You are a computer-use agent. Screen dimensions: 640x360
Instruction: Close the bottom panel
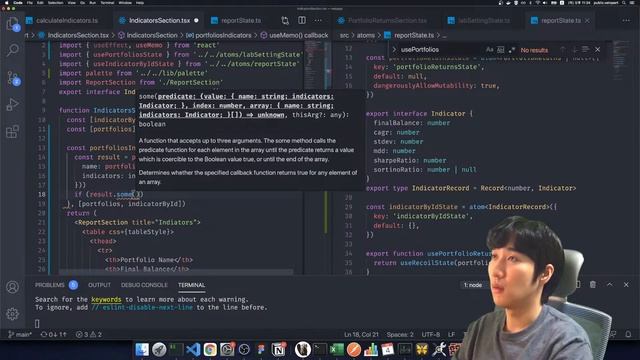tap(626, 284)
